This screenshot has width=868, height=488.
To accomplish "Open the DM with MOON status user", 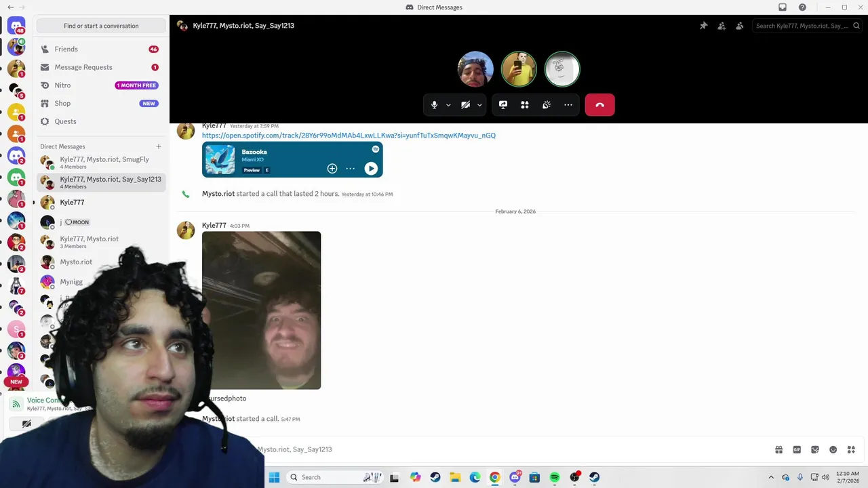I will [101, 222].
